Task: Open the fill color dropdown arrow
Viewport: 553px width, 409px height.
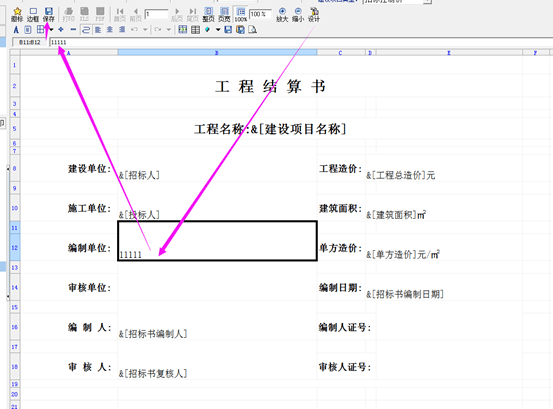Action: click(x=218, y=30)
